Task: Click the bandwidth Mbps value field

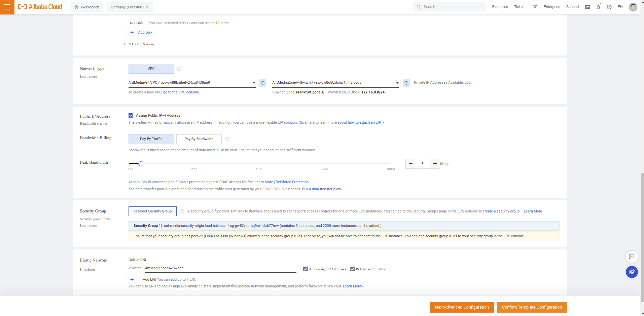Action: tap(423, 164)
